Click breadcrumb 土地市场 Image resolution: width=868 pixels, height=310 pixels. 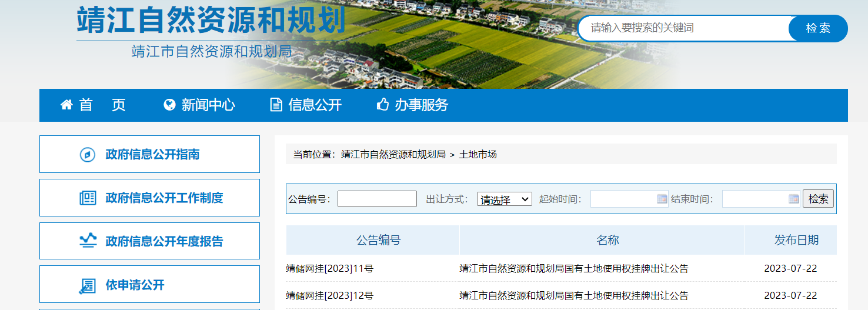click(478, 155)
